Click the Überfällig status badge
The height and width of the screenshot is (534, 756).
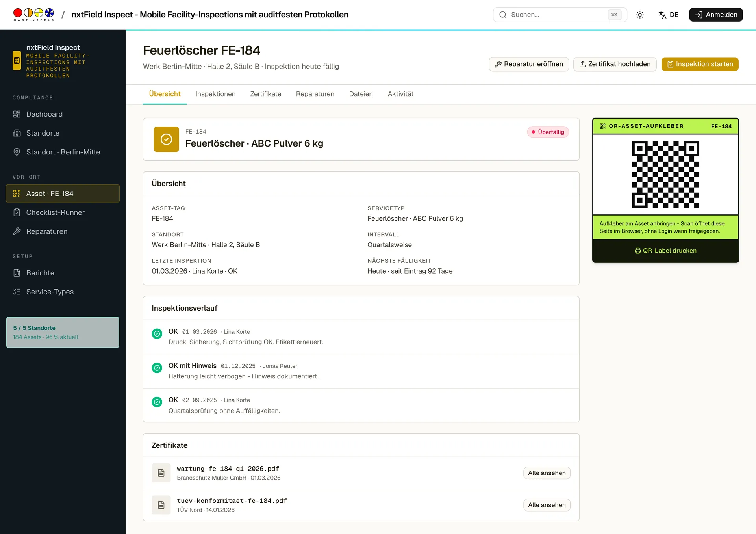[548, 132]
